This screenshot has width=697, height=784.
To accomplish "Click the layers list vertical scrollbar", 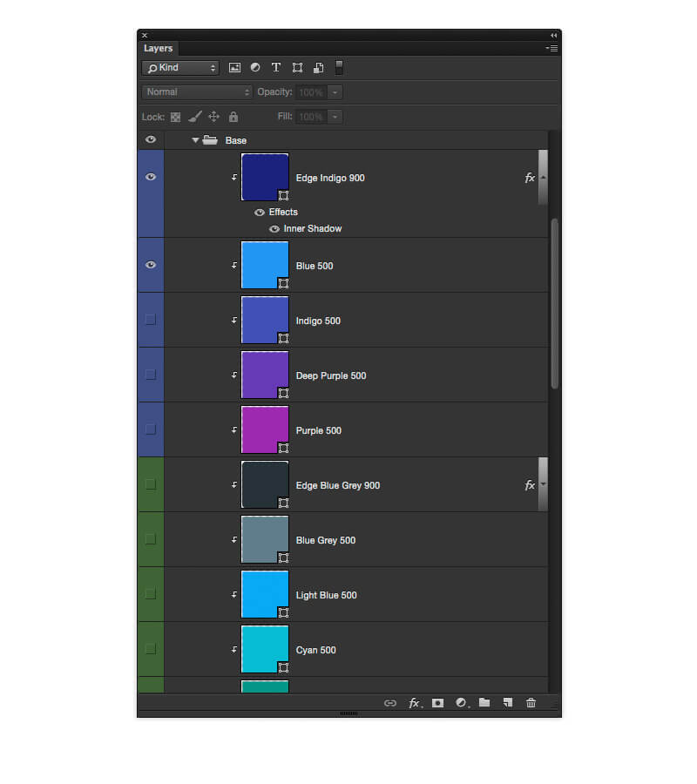I will pyautogui.click(x=554, y=303).
